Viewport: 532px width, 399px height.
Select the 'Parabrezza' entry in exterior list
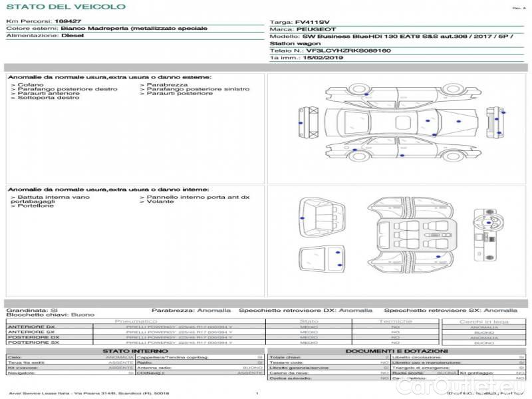(164, 84)
